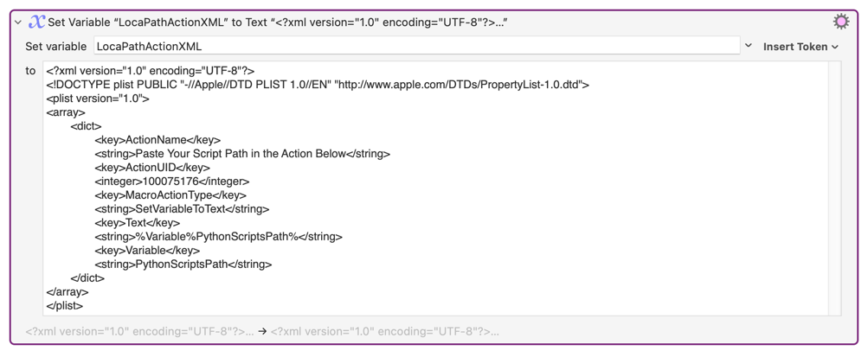This screenshot has height=357, width=868.
Task: Click the result preview text at bottom
Action: 138,331
